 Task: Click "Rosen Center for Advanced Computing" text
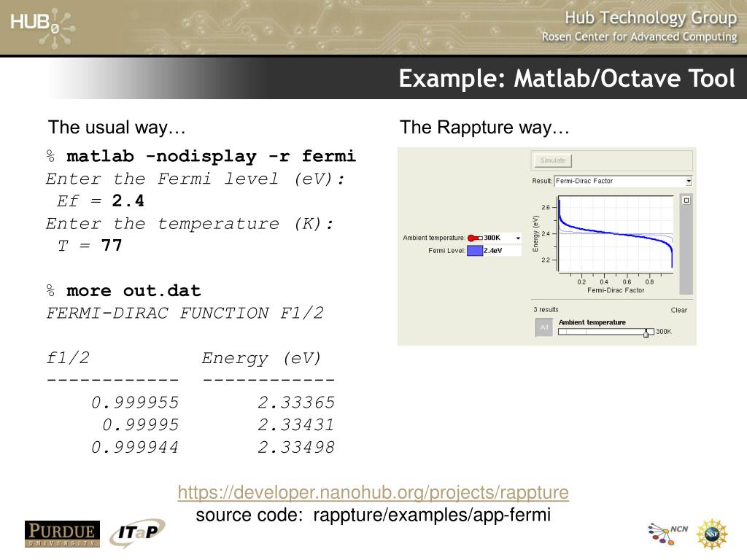click(x=639, y=36)
